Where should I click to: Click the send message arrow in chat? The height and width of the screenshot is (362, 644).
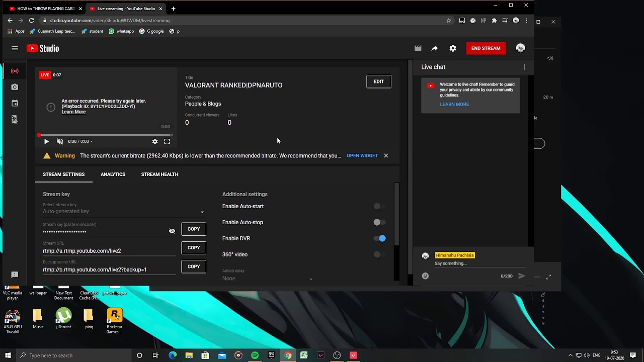click(522, 276)
